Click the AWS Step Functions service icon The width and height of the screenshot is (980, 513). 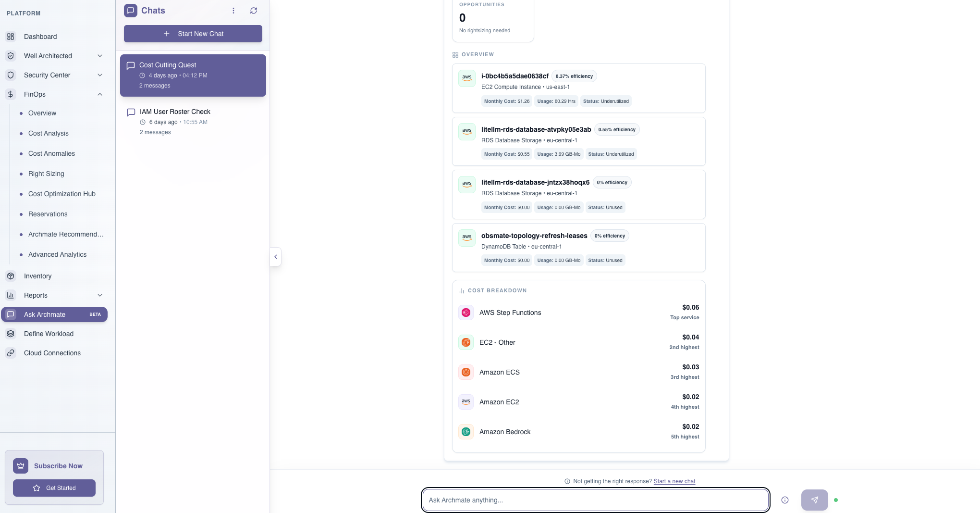pyautogui.click(x=466, y=313)
